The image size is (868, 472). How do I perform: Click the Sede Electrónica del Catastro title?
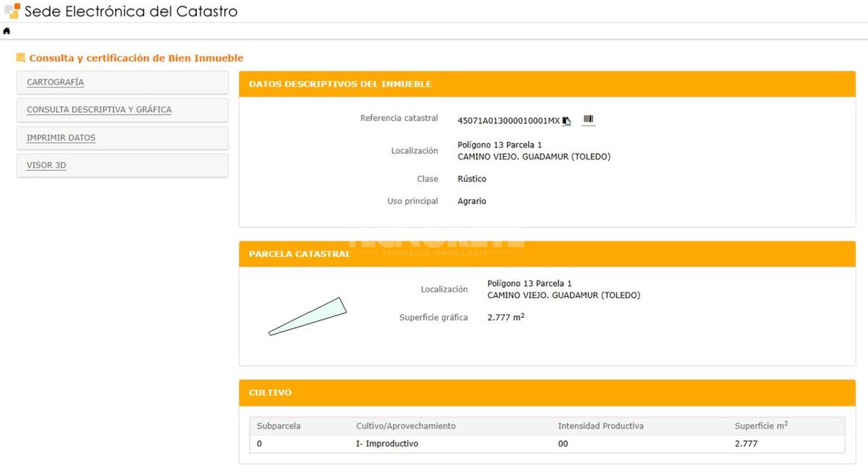click(x=131, y=12)
